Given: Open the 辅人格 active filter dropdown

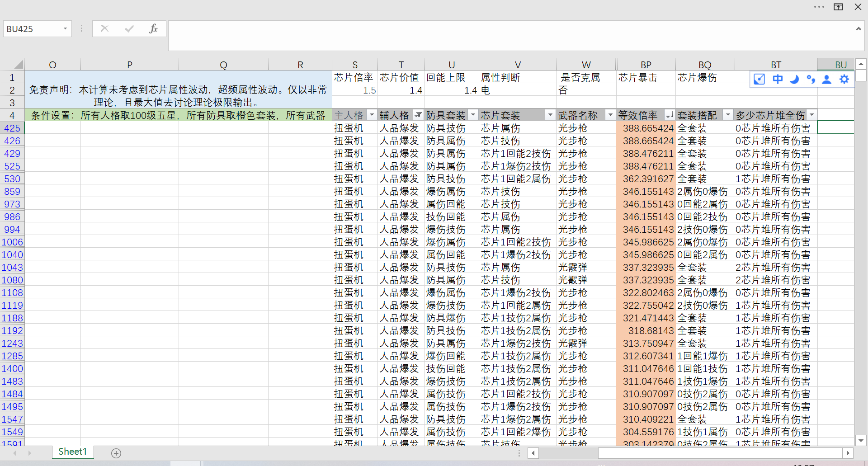Looking at the screenshot, I should [x=419, y=115].
